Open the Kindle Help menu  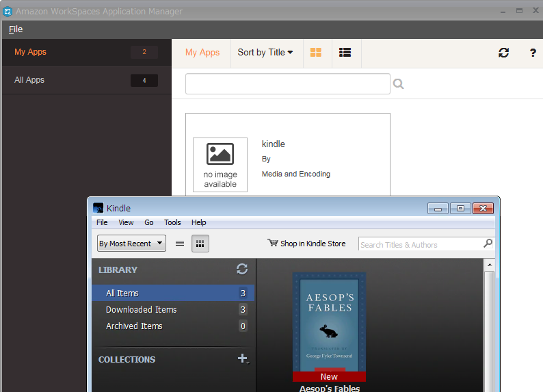(199, 222)
